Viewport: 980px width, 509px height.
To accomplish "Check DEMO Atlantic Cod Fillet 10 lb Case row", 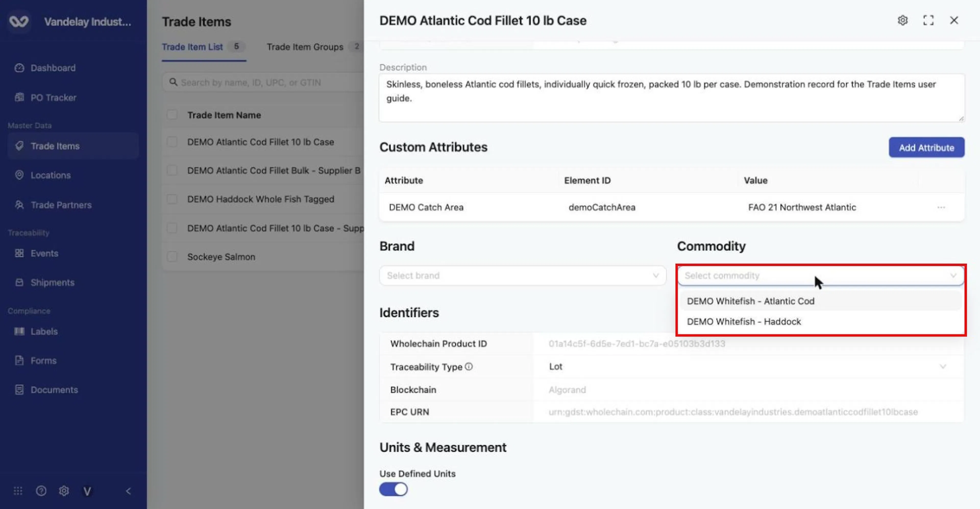I will (x=172, y=142).
